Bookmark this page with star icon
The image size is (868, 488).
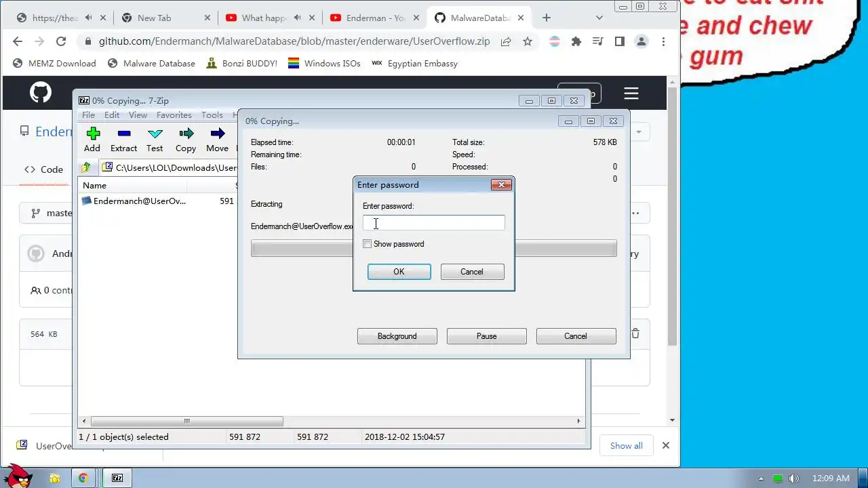click(x=527, y=41)
